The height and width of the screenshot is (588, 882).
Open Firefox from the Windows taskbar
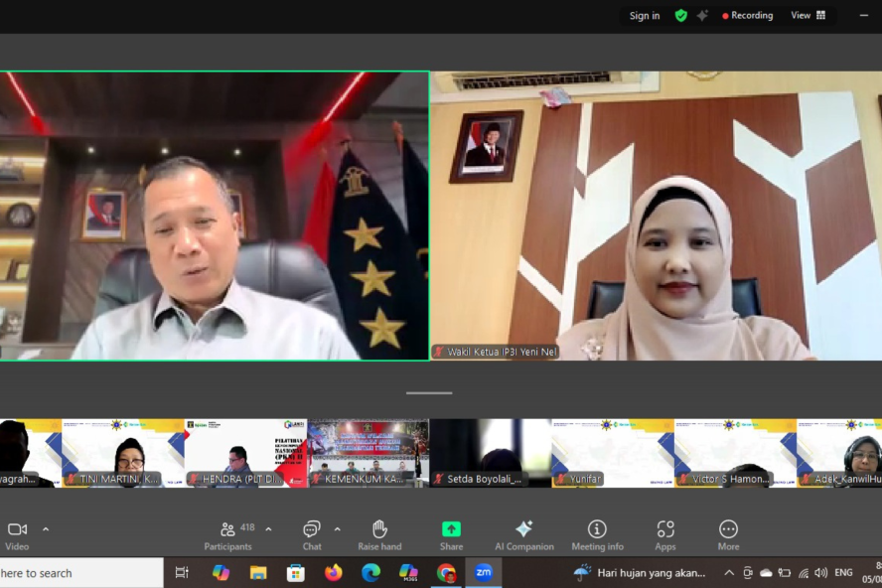(x=333, y=573)
